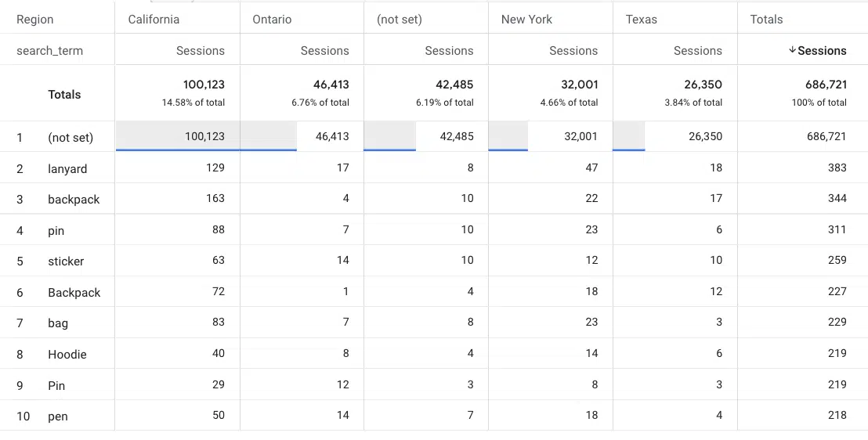Click the bag row California value 83
Screen dimensions: 868x440
(218, 322)
